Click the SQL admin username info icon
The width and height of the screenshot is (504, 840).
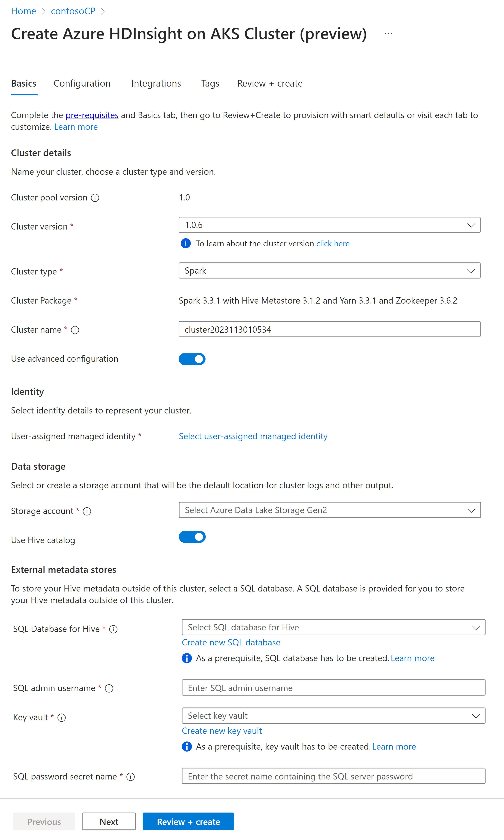(109, 688)
